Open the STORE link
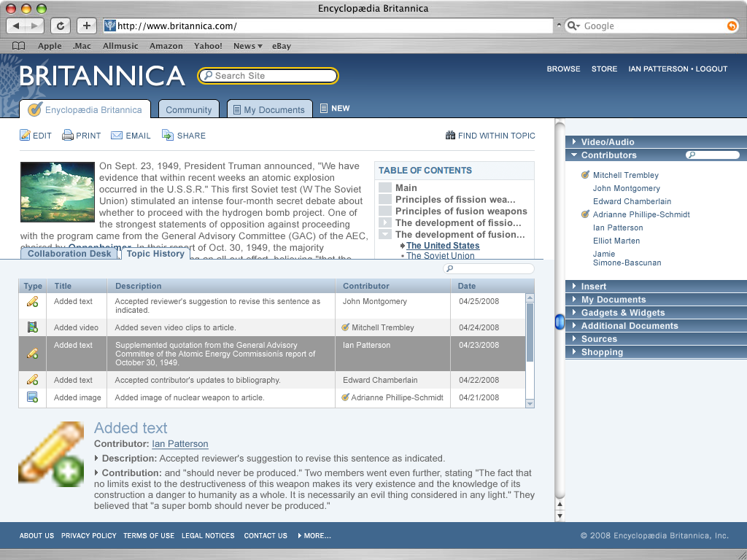 point(604,69)
